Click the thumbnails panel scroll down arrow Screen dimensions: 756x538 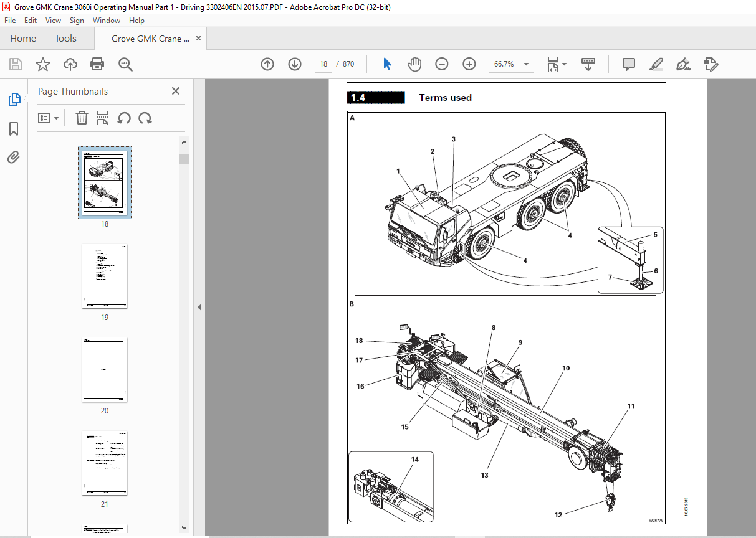point(184,528)
